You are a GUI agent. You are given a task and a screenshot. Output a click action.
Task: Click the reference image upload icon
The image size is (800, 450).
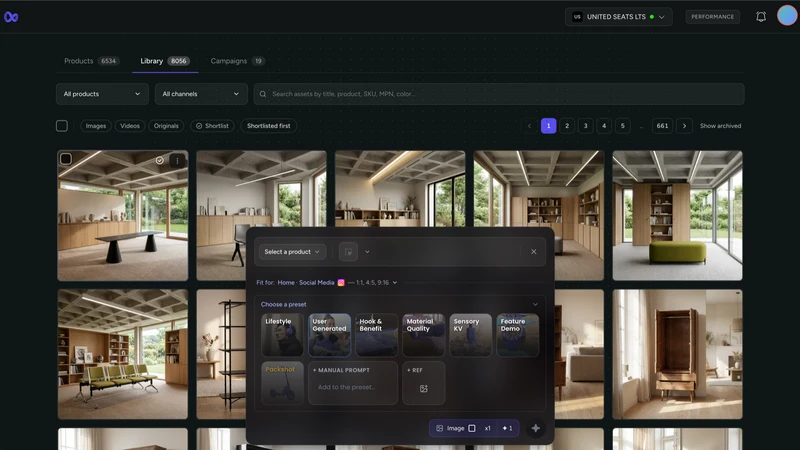pyautogui.click(x=423, y=389)
